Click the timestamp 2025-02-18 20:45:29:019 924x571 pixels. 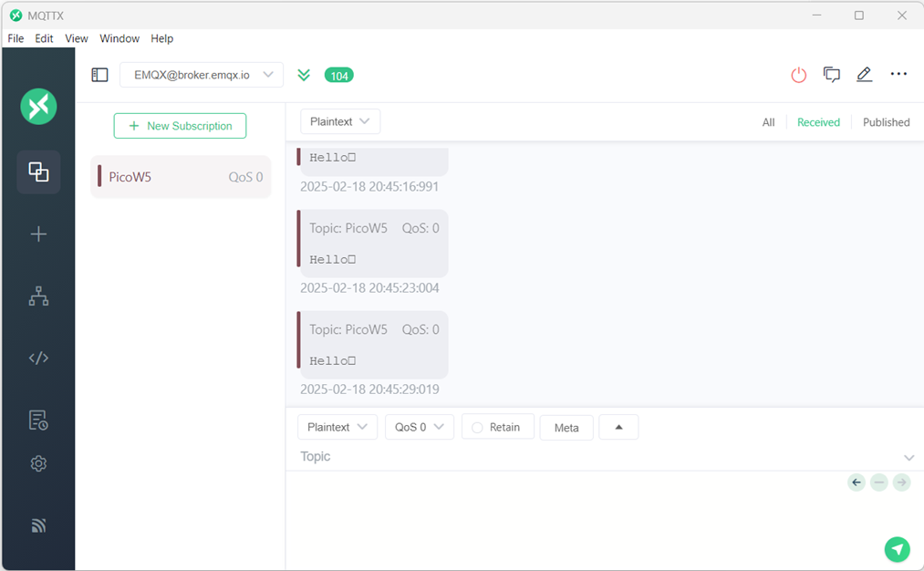369,389
